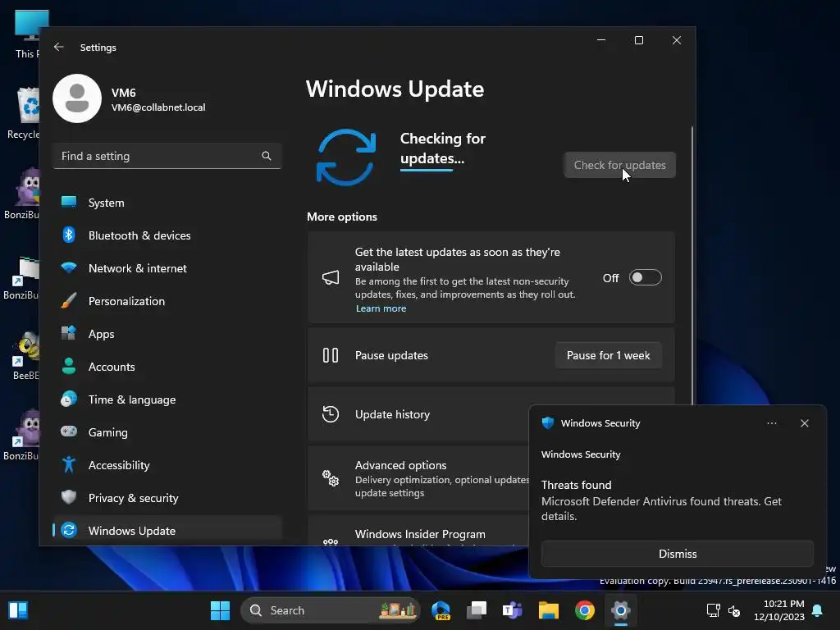
Task: Open Update history
Action: [x=418, y=414]
